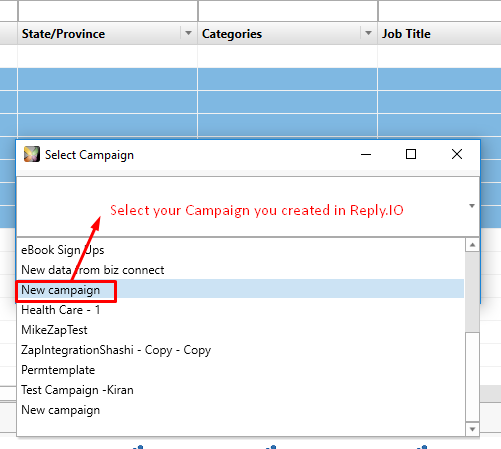Expand the Select Campaign combo box arrow
501x449 pixels.
point(472,206)
